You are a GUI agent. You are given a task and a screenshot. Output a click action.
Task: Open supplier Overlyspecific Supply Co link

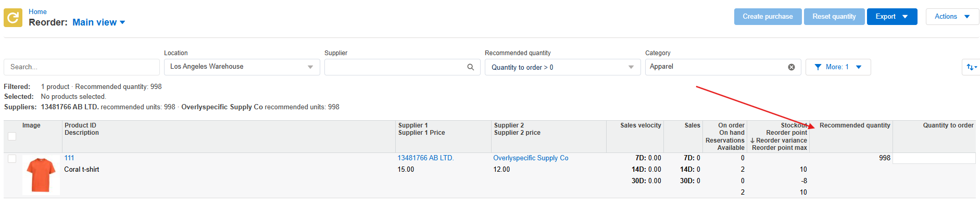click(531, 158)
